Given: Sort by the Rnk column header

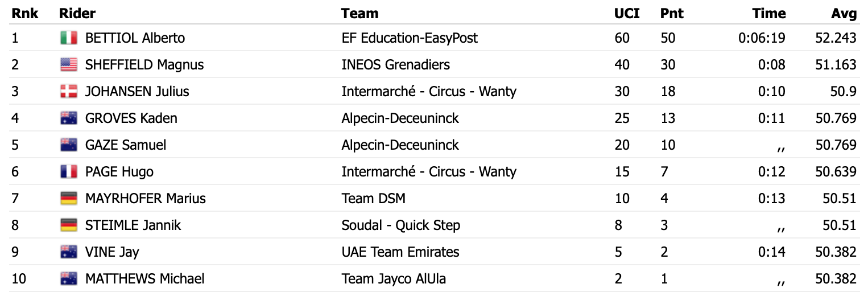Looking at the screenshot, I should pyautogui.click(x=25, y=13).
